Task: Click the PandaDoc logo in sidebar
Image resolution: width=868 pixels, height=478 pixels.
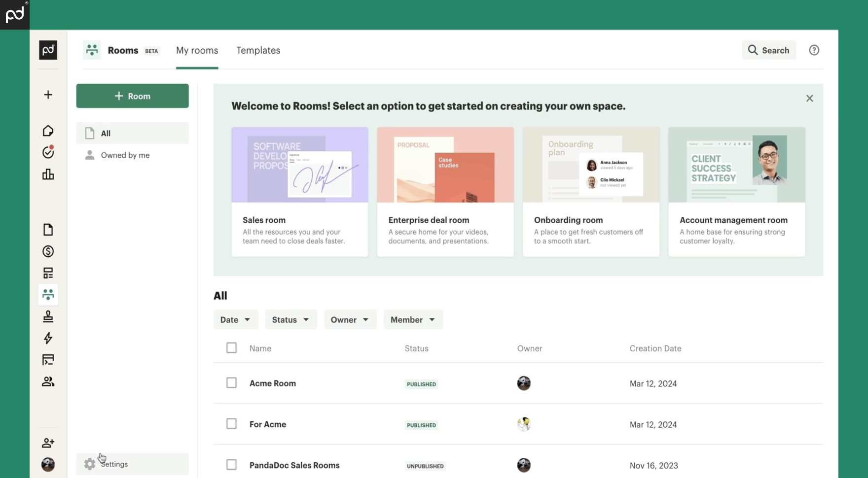Action: (x=48, y=50)
